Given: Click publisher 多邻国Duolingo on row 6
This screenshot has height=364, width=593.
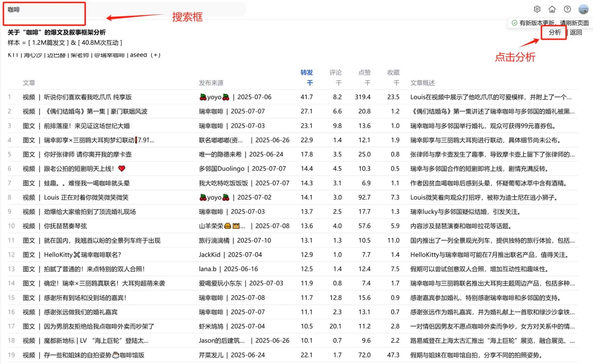Looking at the screenshot, I should click(221, 169).
